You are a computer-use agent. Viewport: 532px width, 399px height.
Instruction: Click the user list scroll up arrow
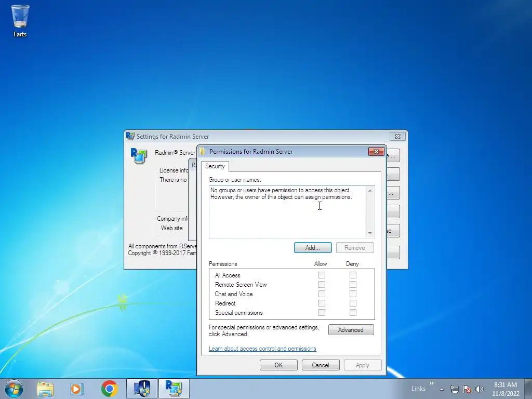click(370, 191)
